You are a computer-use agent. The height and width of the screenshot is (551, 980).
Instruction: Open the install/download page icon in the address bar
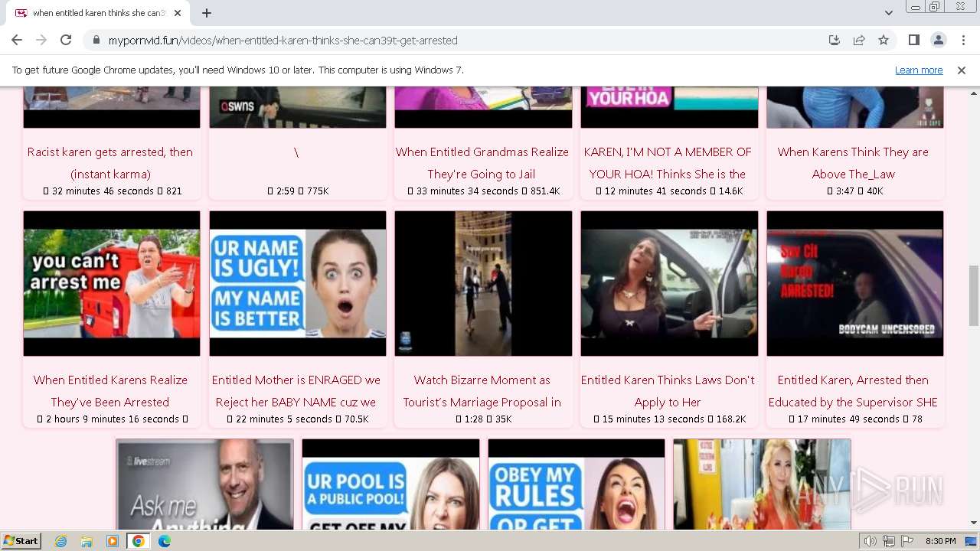coord(835,40)
